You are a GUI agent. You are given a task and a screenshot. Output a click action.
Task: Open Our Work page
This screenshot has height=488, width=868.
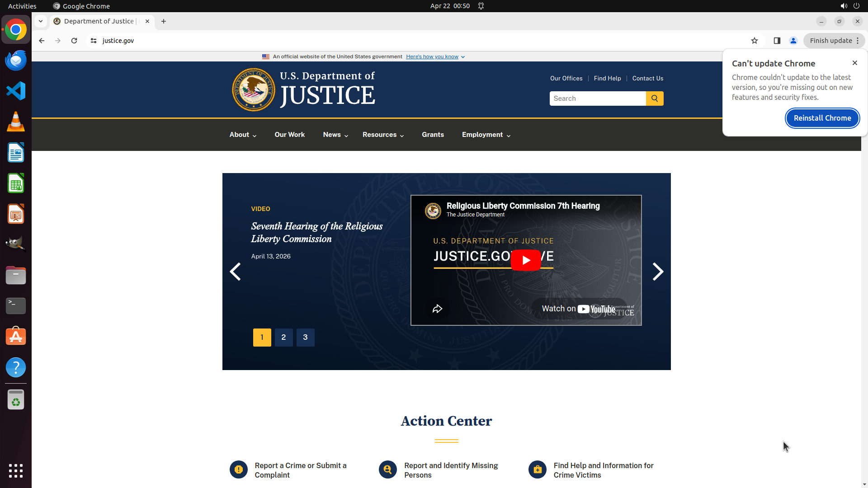(x=289, y=135)
